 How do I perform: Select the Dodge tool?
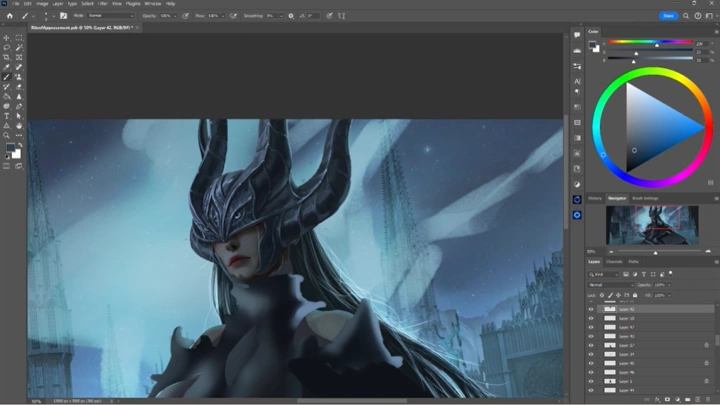6,106
